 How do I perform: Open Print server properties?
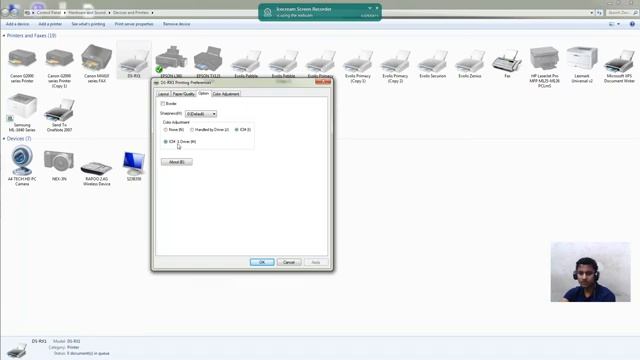click(x=134, y=24)
